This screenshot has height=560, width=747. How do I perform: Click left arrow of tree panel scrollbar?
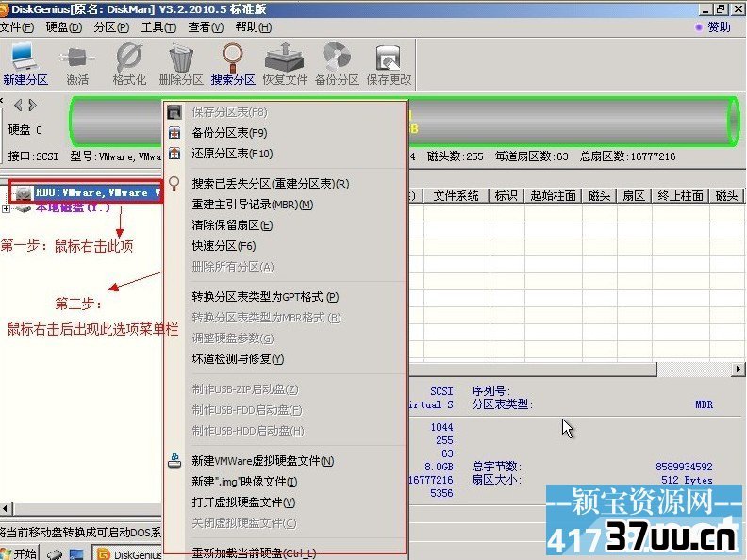point(6,508)
